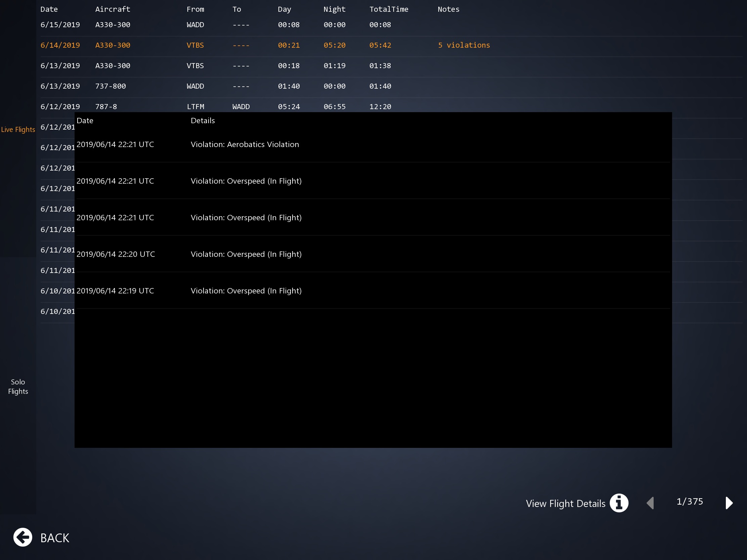The width and height of the screenshot is (747, 560).
Task: Select the 737-800 aircraft entry
Action: (111, 86)
